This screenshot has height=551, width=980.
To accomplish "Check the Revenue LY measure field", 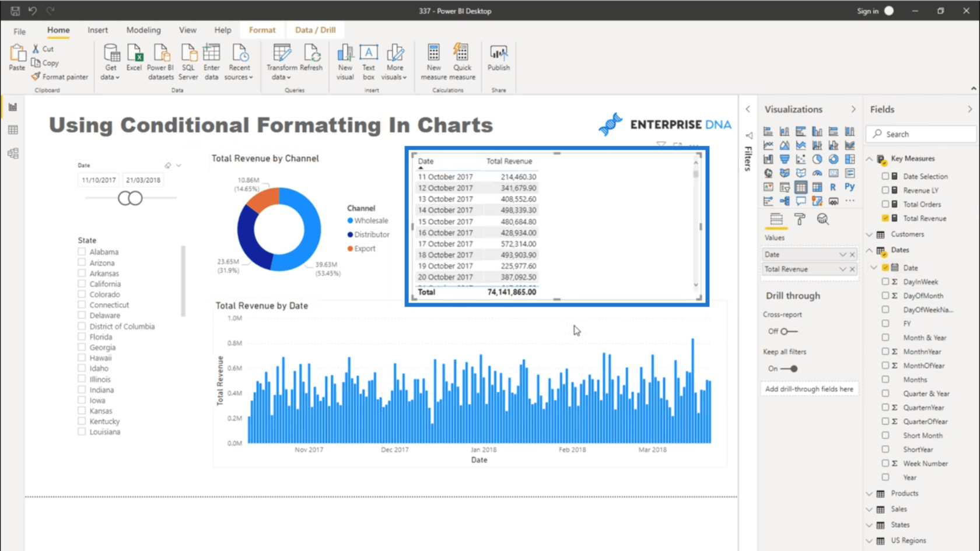I will (885, 190).
